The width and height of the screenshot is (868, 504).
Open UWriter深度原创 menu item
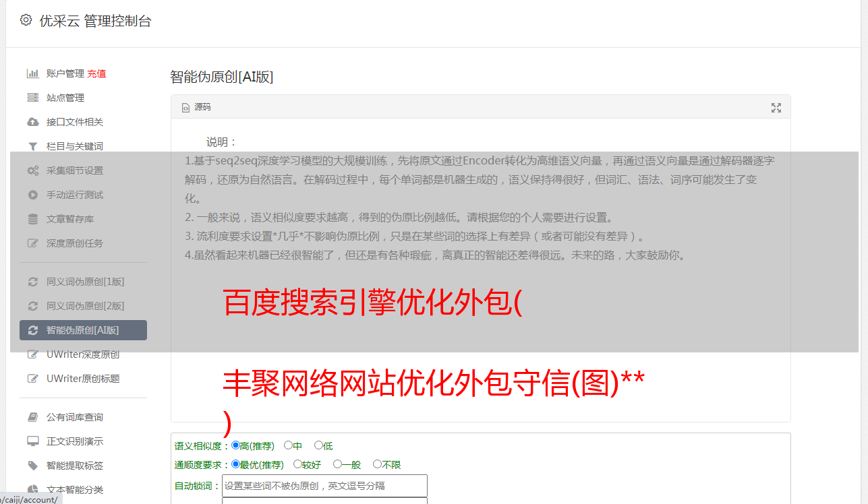pos(83,354)
